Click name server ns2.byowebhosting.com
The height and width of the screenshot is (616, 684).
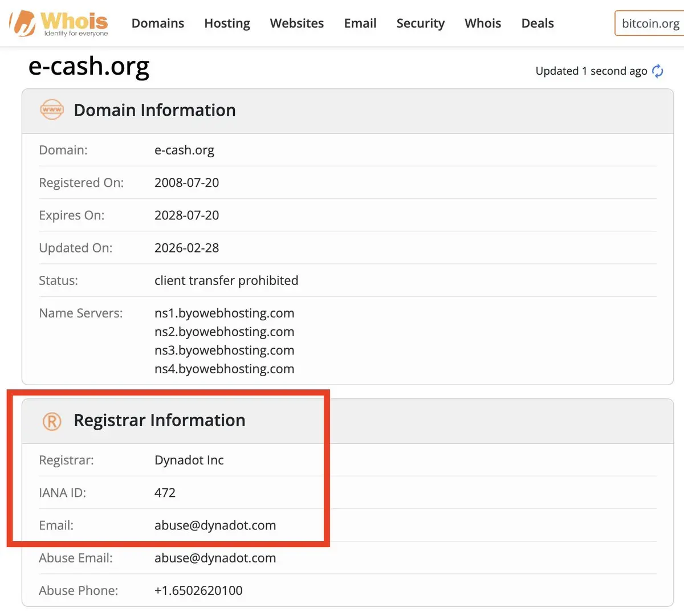coord(224,332)
